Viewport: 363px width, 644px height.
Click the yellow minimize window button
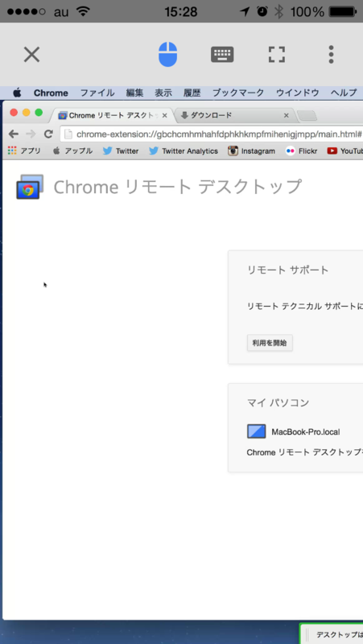tap(27, 113)
